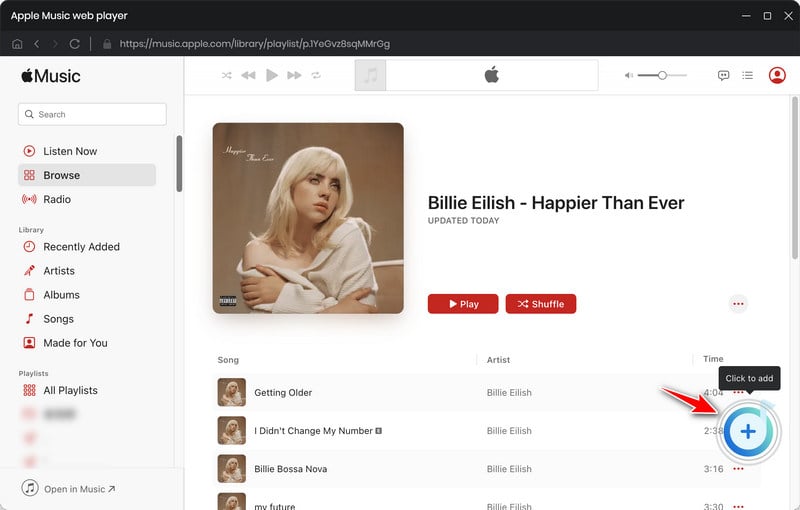The image size is (800, 510).
Task: Show the Up Next queue list
Action: point(747,75)
